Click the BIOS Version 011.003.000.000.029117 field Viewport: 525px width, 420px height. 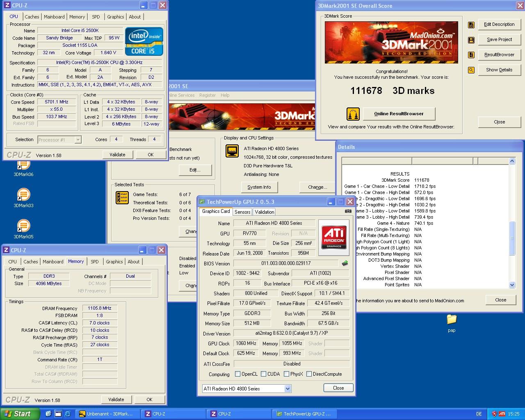[286, 263]
